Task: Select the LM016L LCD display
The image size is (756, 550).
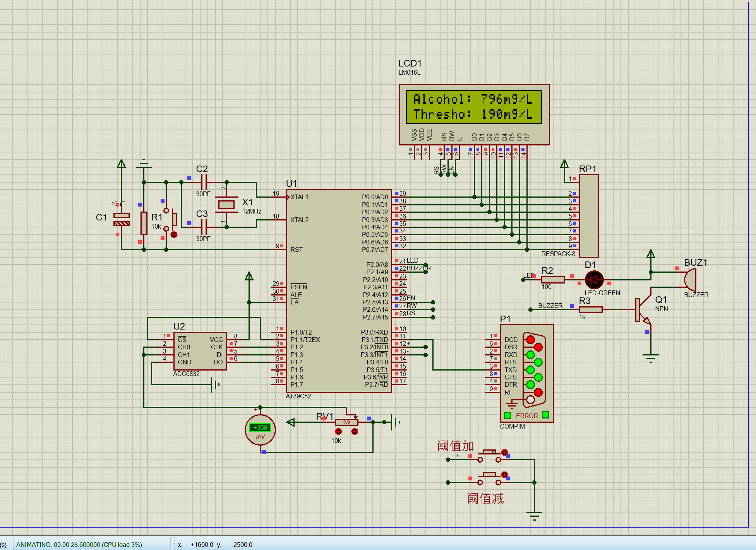Action: coord(474,114)
